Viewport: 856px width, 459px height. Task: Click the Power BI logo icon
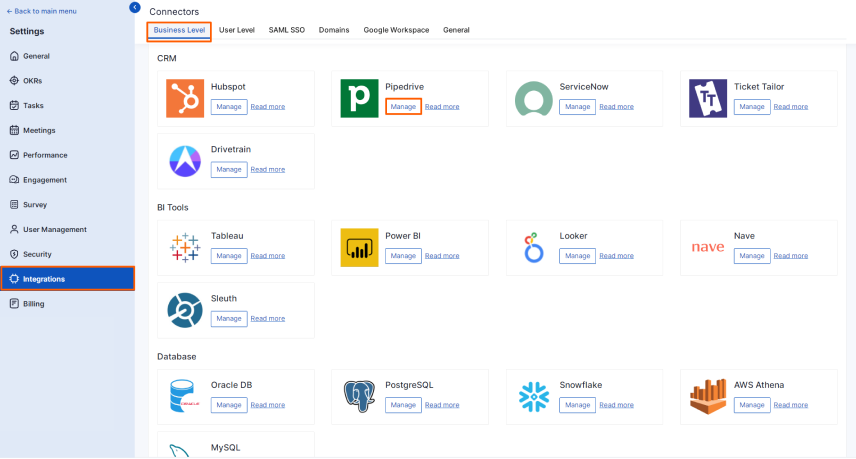pyautogui.click(x=359, y=247)
